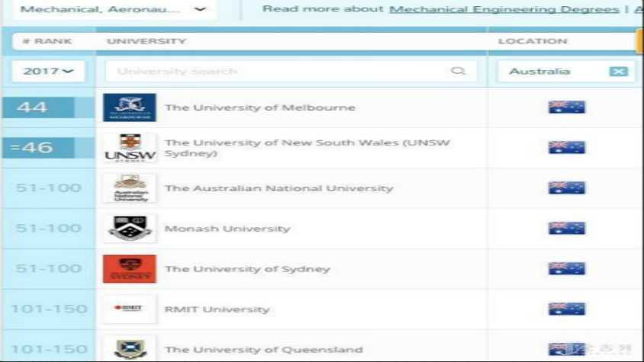Open the Monash University crest logo
Viewport: 644px width, 362px height.
click(x=130, y=228)
